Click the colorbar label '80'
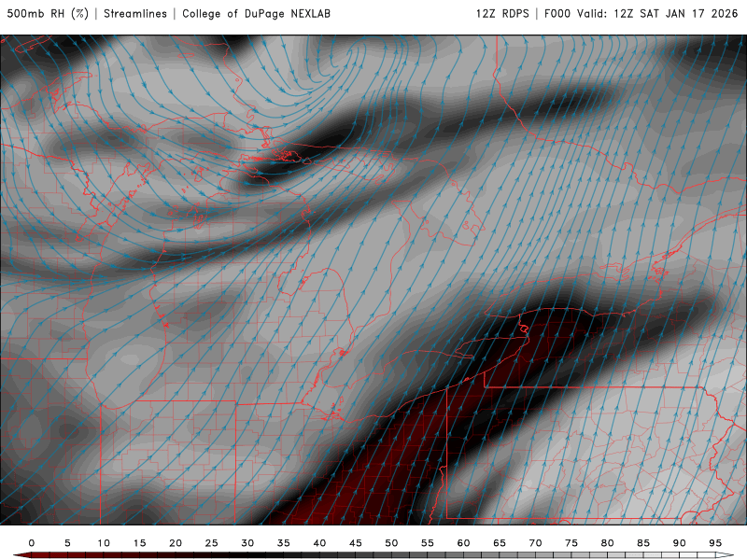747x560 pixels. [x=608, y=543]
